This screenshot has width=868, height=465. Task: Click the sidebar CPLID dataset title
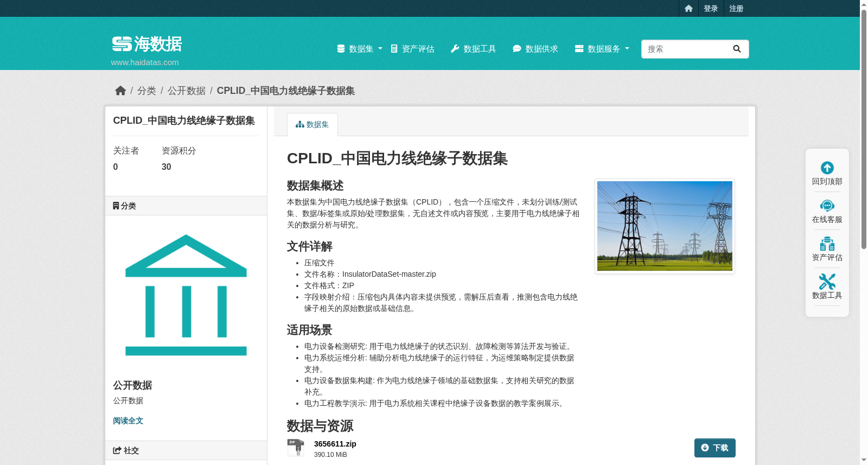click(184, 120)
